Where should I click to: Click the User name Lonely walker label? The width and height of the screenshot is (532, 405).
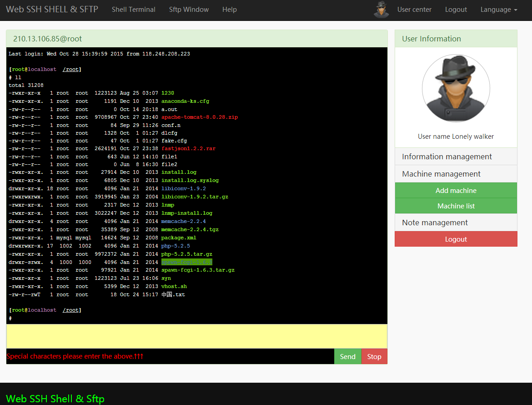pos(456,137)
